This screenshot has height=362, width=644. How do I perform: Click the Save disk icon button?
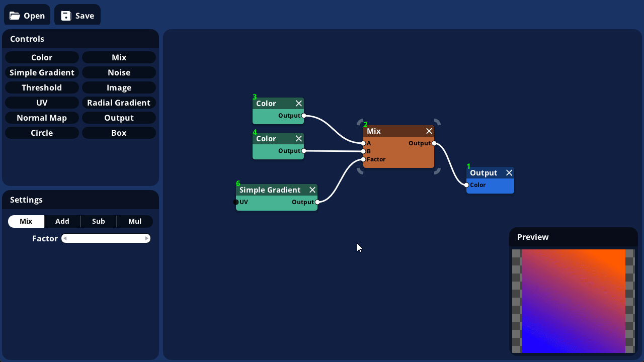click(x=77, y=15)
